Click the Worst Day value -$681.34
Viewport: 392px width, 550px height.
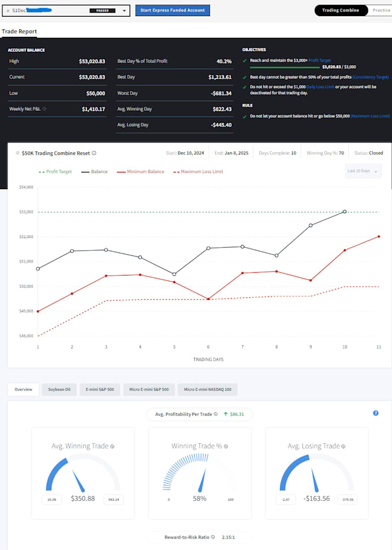pos(221,93)
